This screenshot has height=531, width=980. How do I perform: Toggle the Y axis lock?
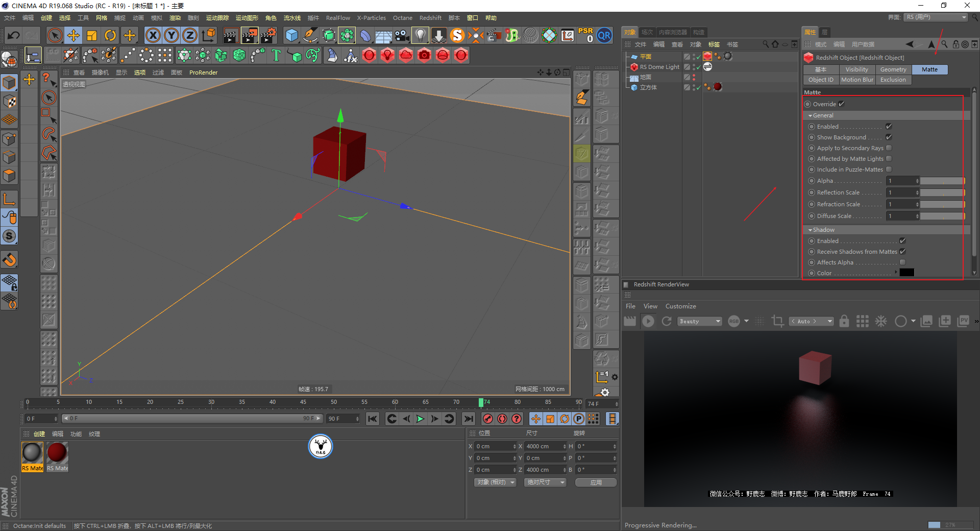171,35
